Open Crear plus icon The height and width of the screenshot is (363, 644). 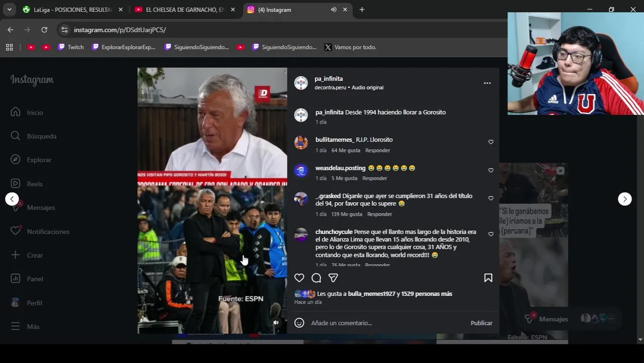coord(16,255)
